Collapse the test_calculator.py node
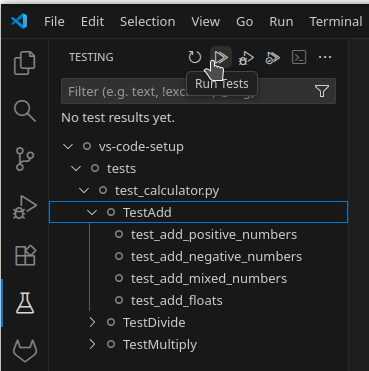Viewport: 369px width, 371px height. point(84,190)
